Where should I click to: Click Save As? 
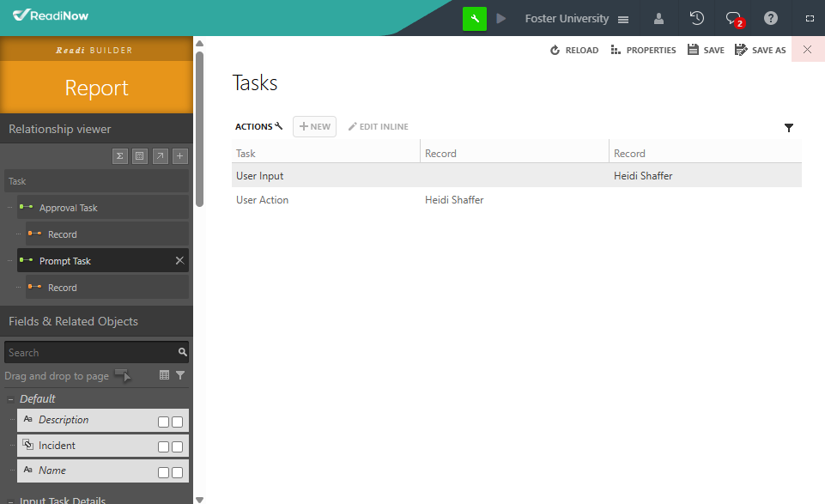point(761,50)
